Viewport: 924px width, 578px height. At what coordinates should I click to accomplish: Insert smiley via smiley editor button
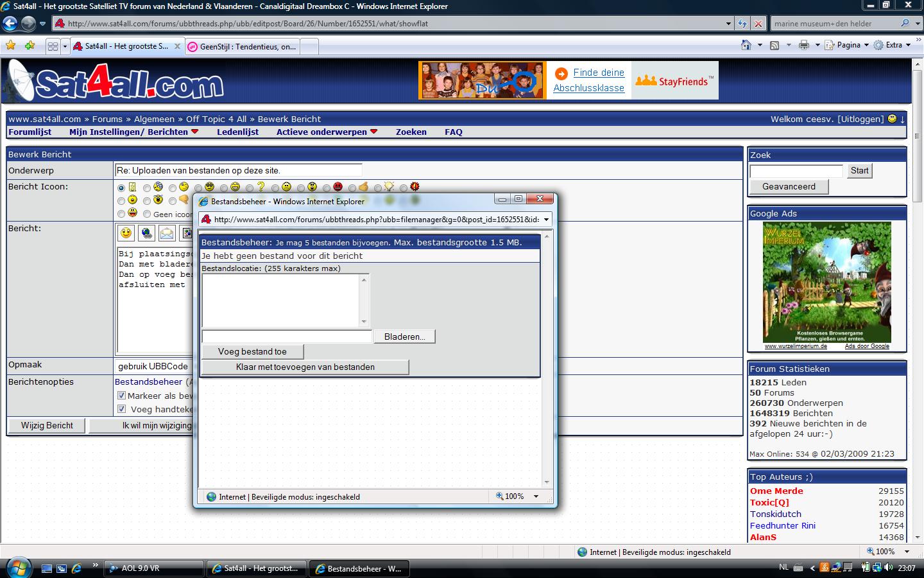pos(126,233)
